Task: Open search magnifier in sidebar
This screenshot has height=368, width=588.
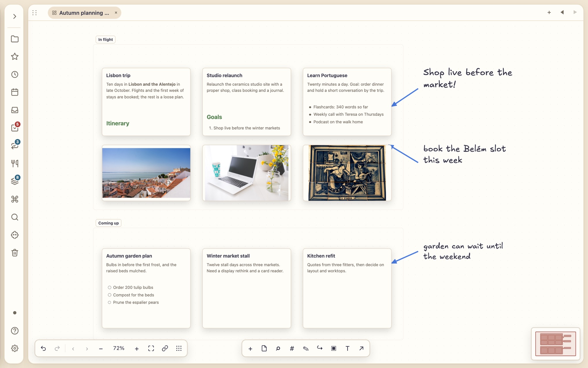Action: (15, 217)
